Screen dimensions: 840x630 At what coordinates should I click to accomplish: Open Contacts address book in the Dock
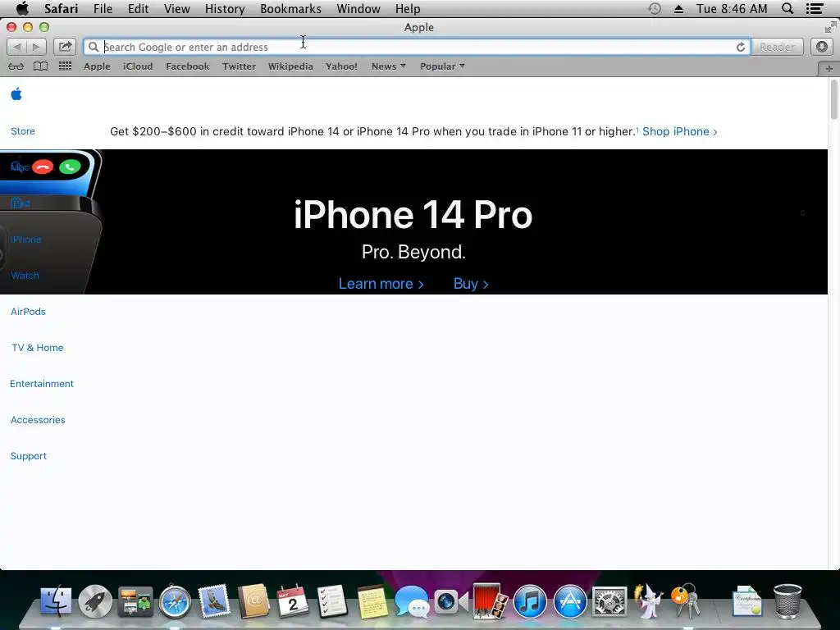click(x=254, y=601)
